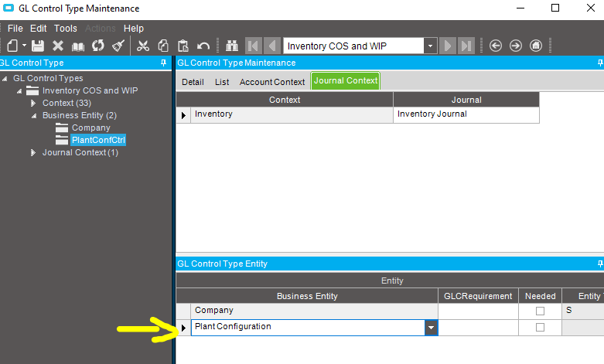This screenshot has height=364, width=604.
Task: Click the Delete X toolbar icon
Action: click(x=58, y=46)
